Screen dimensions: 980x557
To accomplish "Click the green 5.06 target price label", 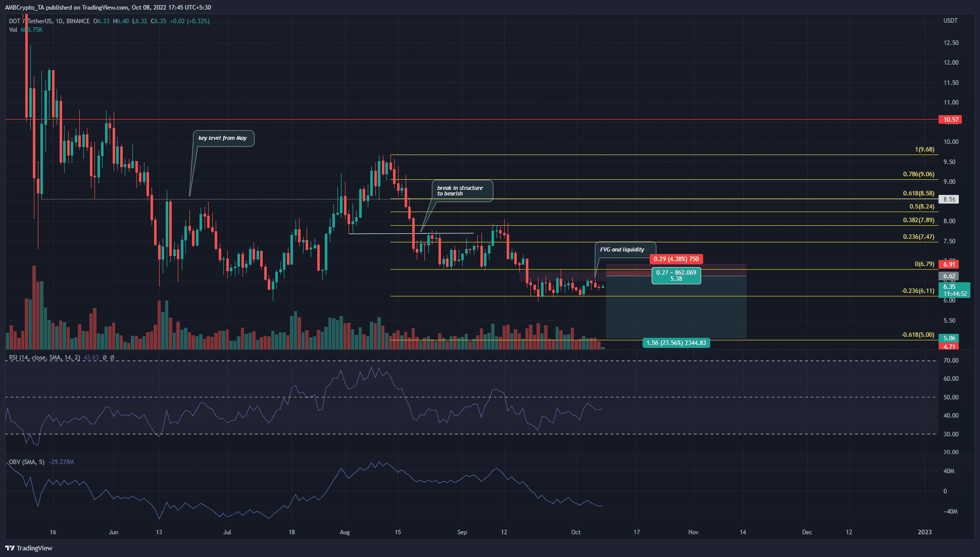I will (x=949, y=338).
